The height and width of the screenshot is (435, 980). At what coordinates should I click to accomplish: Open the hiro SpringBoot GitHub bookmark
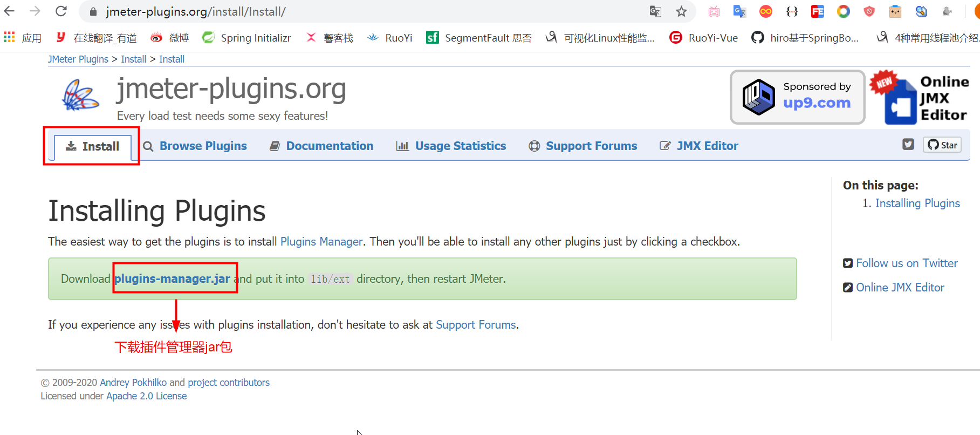coord(805,37)
